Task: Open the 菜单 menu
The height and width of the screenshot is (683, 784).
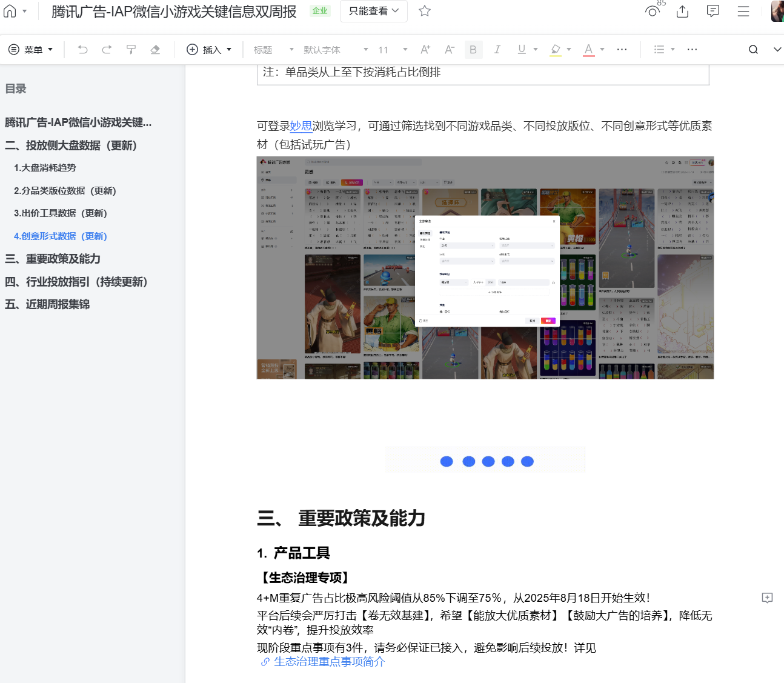Action: [x=31, y=50]
